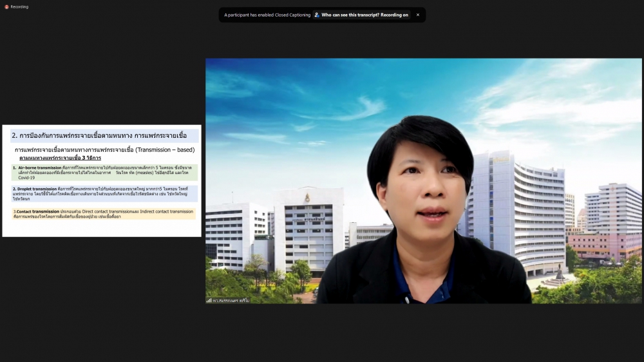The height and width of the screenshot is (362, 644).
Task: Click the 'Transmission – based' subtitle text
Action: point(165,150)
